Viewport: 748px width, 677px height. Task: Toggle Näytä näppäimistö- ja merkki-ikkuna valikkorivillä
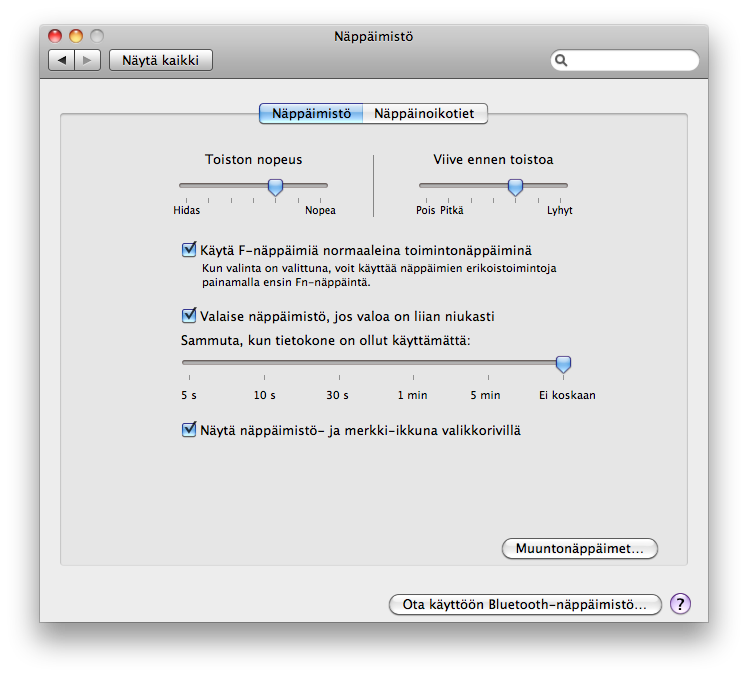pyautogui.click(x=189, y=429)
